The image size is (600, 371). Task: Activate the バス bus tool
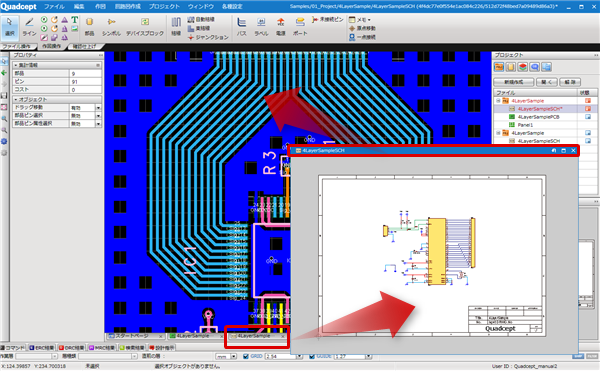(x=241, y=27)
